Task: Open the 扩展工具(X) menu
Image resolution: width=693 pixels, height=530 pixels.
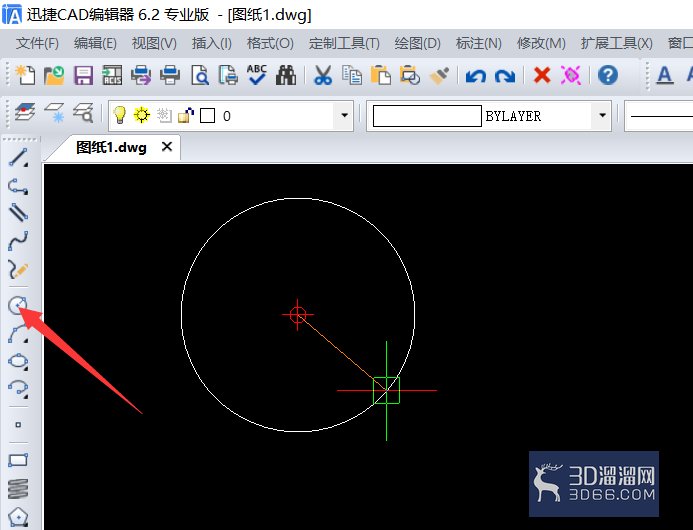Action: pos(617,43)
